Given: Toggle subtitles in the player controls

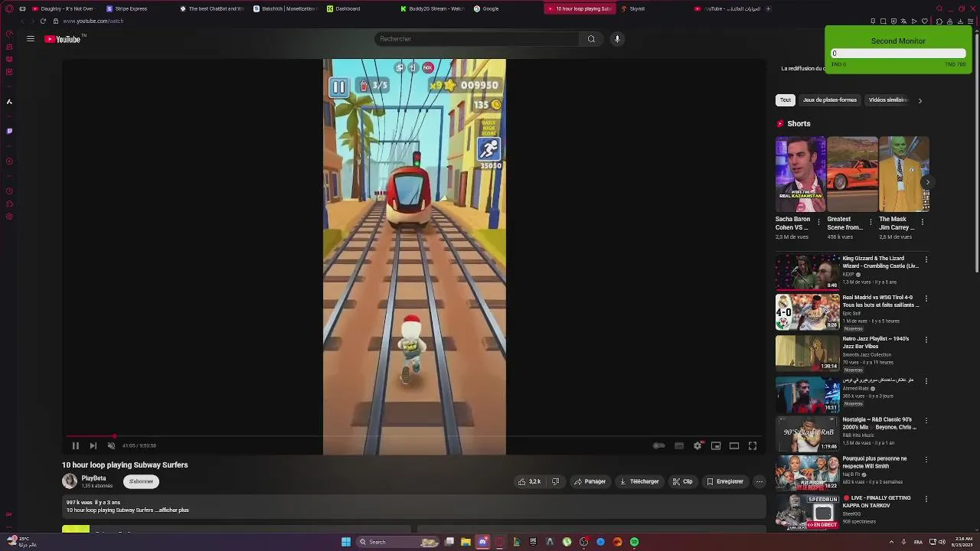Looking at the screenshot, I should (679, 445).
